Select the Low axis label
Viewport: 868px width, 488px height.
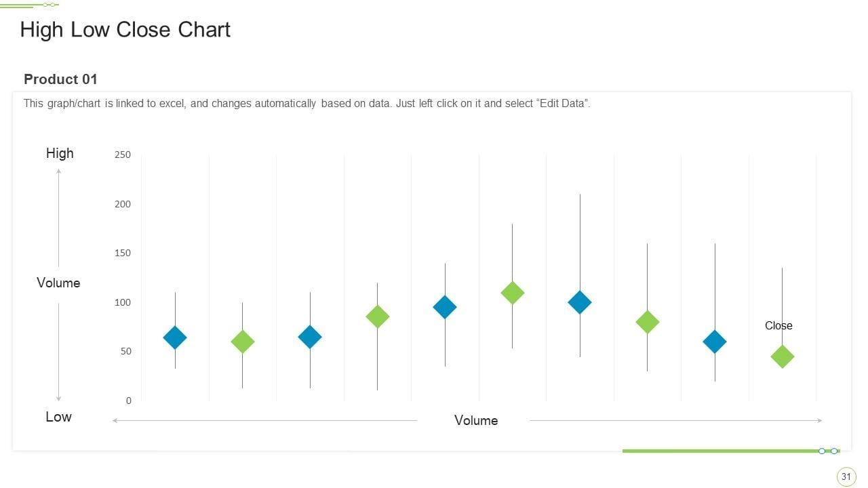click(58, 417)
